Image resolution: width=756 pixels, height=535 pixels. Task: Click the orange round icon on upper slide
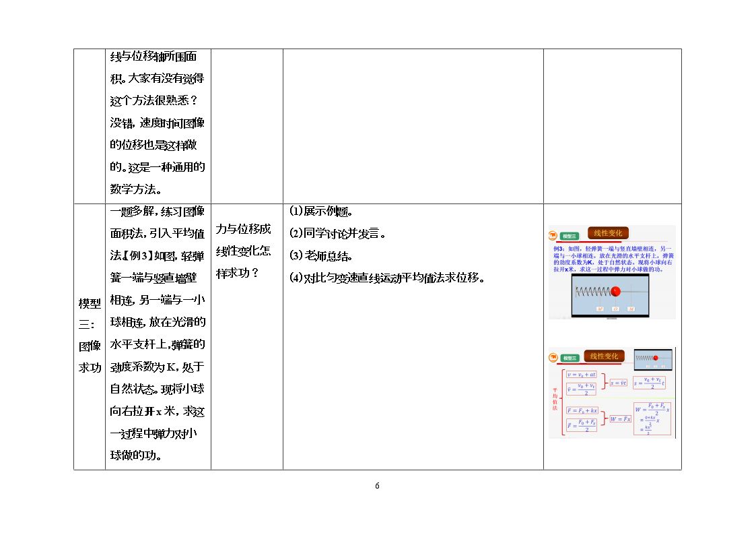553,235
